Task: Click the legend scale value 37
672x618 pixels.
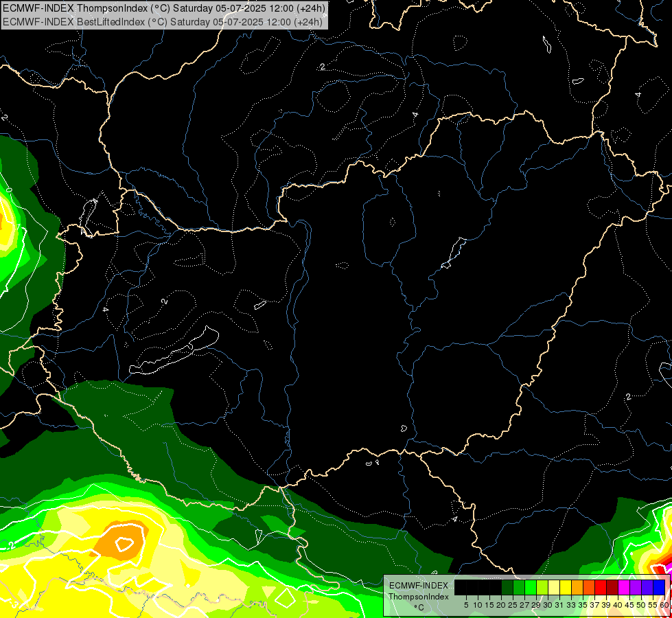Action: 594,605
